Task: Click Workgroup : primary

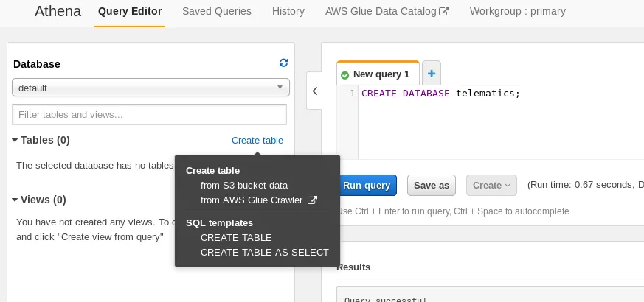Action: coord(517,11)
